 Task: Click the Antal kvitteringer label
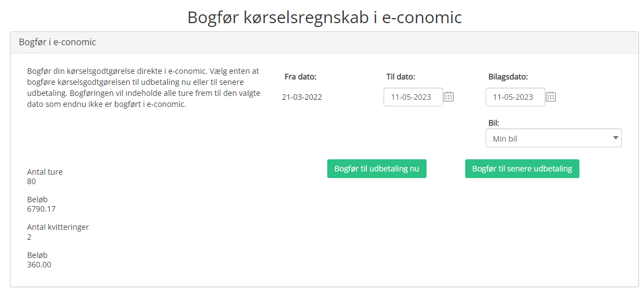click(x=58, y=227)
